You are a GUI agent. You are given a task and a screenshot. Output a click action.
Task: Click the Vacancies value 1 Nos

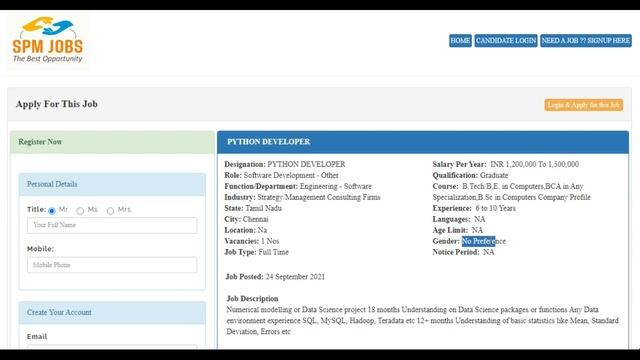tap(270, 241)
